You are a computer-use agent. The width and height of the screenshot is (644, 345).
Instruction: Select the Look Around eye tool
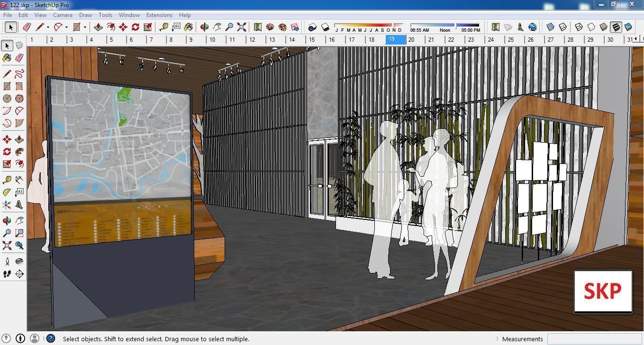(19, 262)
